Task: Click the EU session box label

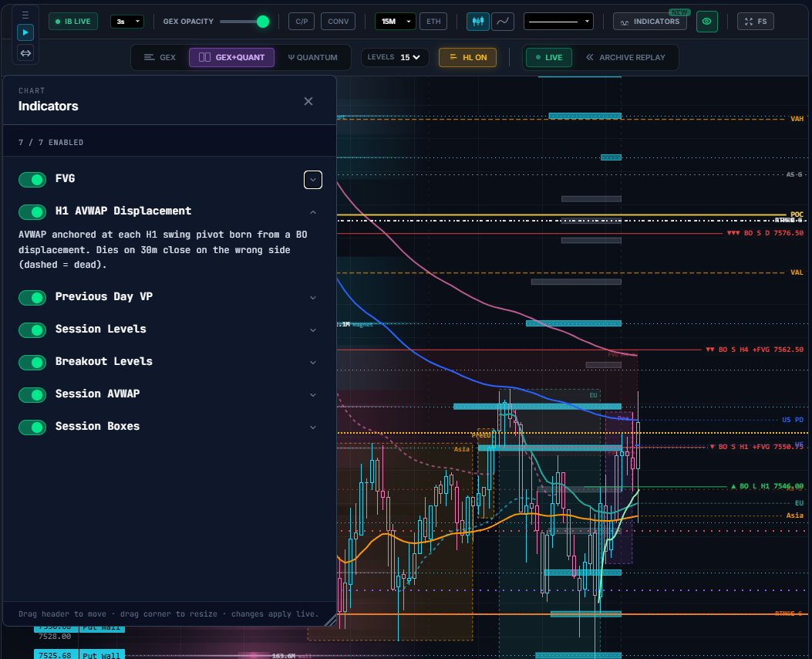Action: (594, 395)
